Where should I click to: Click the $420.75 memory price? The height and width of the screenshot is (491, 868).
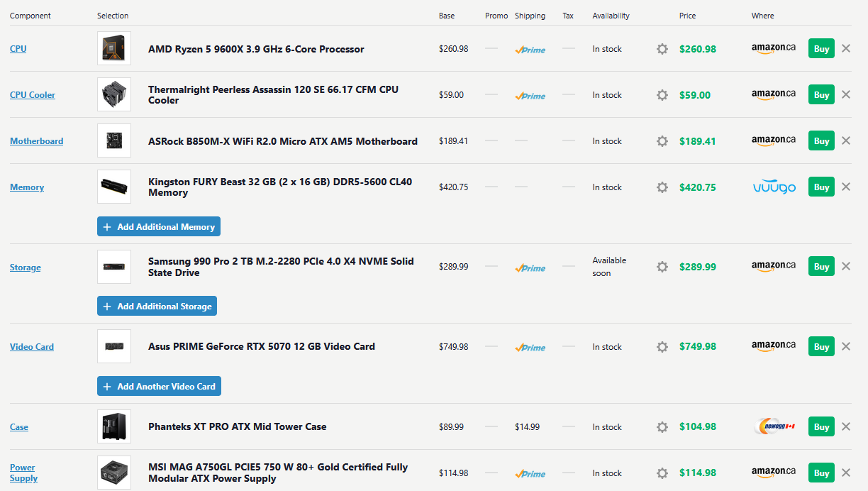point(698,187)
